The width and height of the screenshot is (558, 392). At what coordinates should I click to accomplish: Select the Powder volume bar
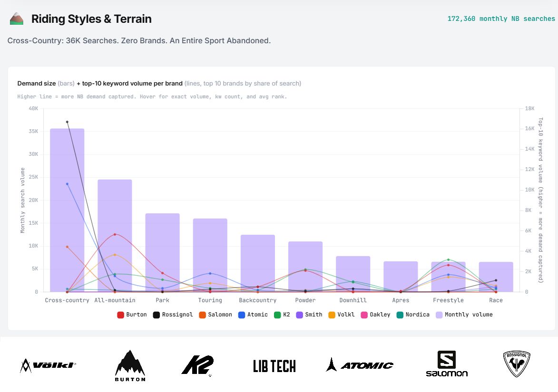[305, 267]
